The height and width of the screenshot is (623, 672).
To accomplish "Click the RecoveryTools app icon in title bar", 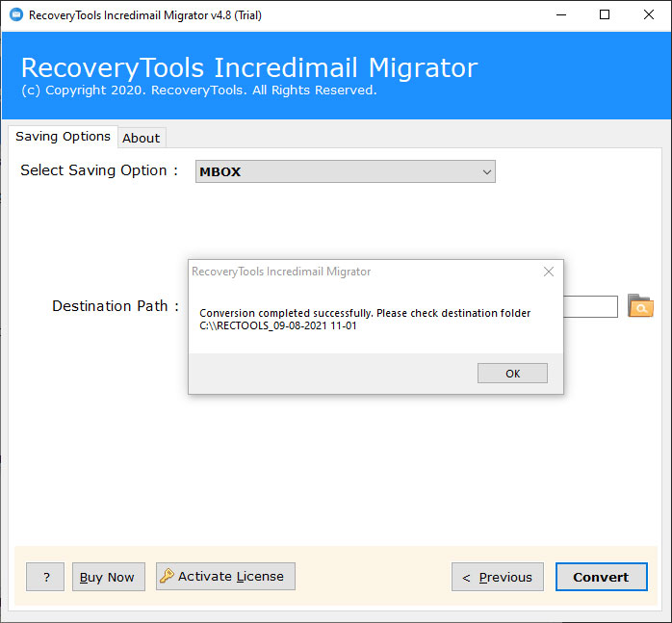I will click(16, 15).
